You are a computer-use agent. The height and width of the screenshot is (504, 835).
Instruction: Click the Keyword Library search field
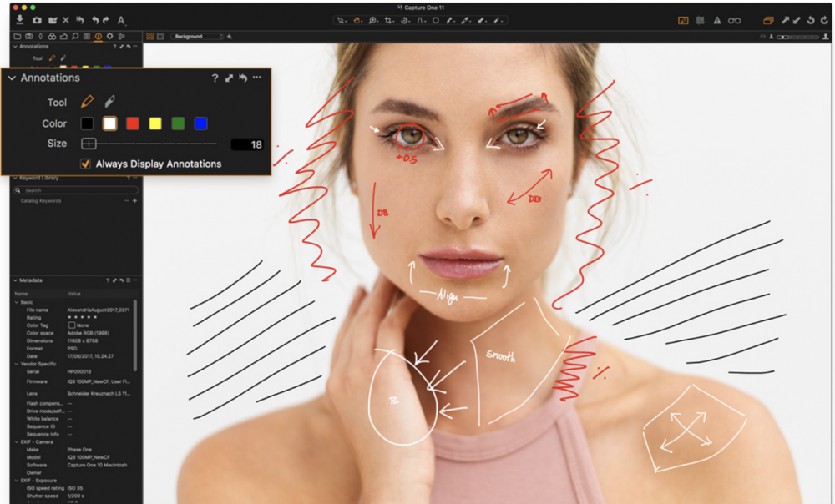point(77,190)
